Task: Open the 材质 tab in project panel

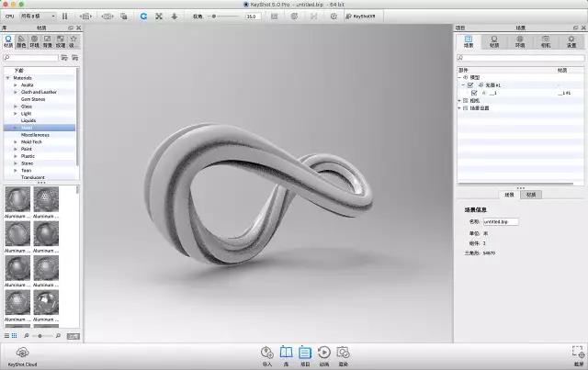Action: tap(494, 41)
